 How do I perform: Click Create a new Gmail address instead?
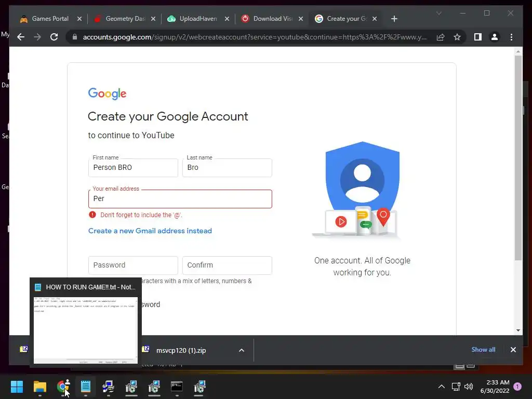click(150, 231)
